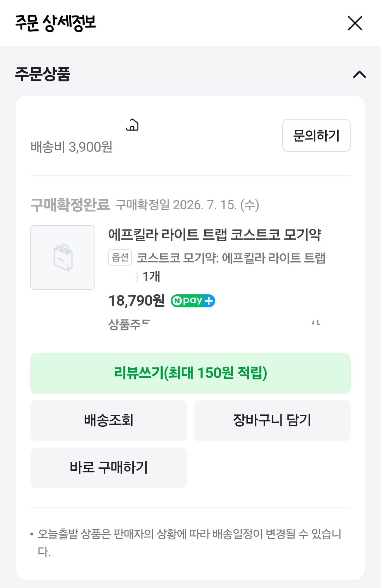
Task: Tap 바로 구매하기 to buy now
Action: (109, 468)
